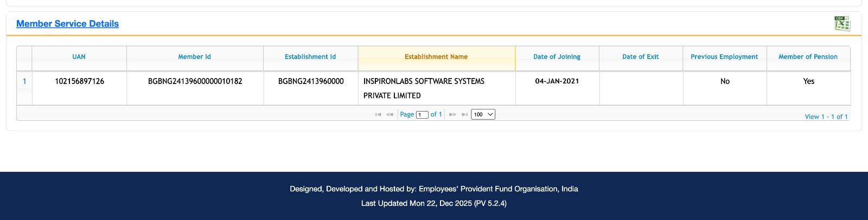The width and height of the screenshot is (868, 220).
Task: Go to the previous page of results
Action: tap(390, 114)
